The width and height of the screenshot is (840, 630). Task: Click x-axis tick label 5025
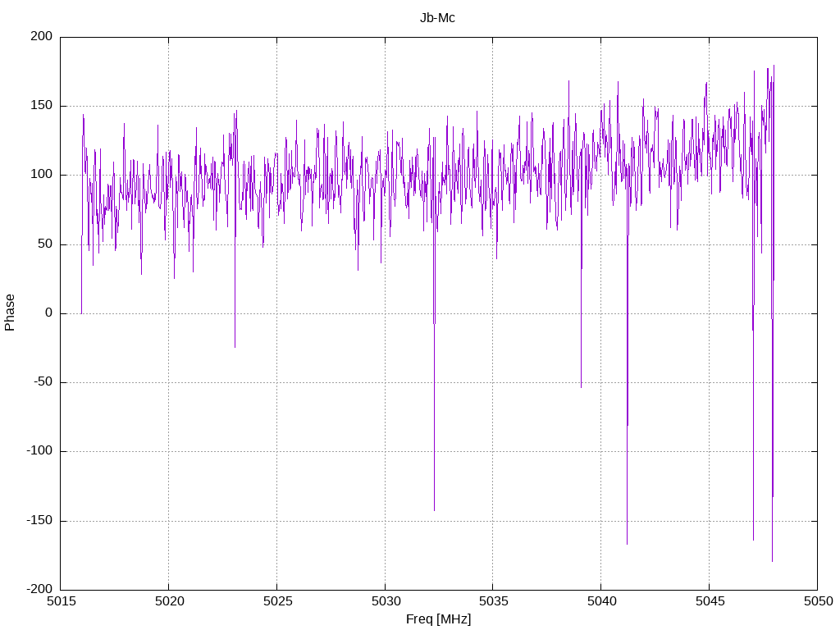pos(277,601)
